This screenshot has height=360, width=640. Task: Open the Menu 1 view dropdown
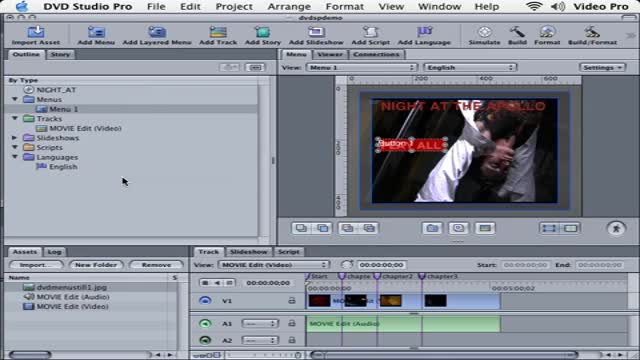[x=362, y=67]
